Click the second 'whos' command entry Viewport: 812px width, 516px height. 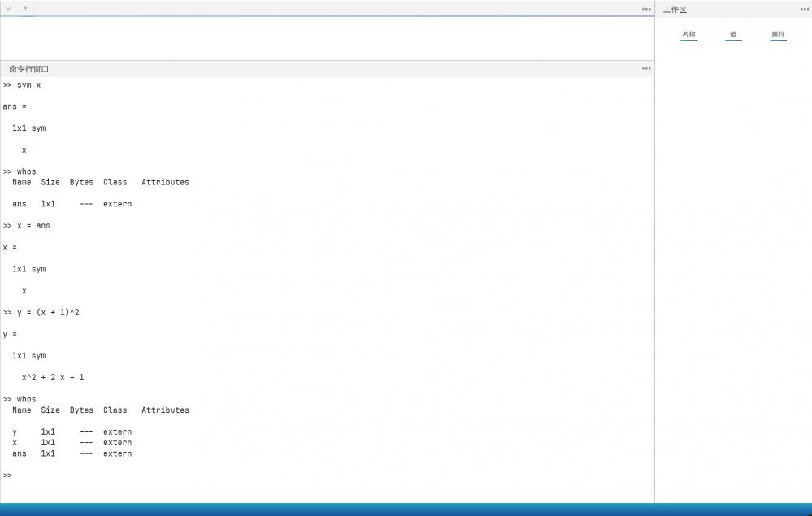pyautogui.click(x=26, y=400)
